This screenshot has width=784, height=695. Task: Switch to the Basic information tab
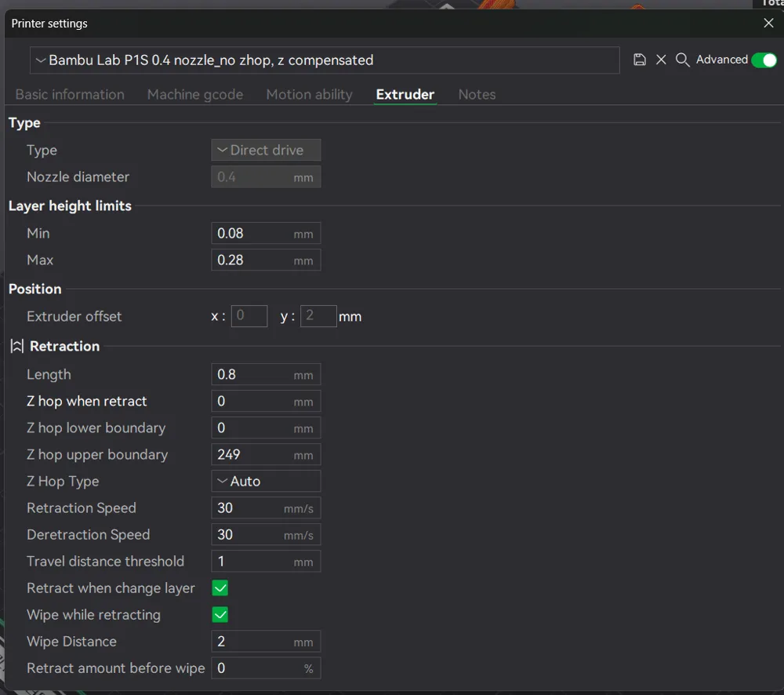pyautogui.click(x=70, y=95)
